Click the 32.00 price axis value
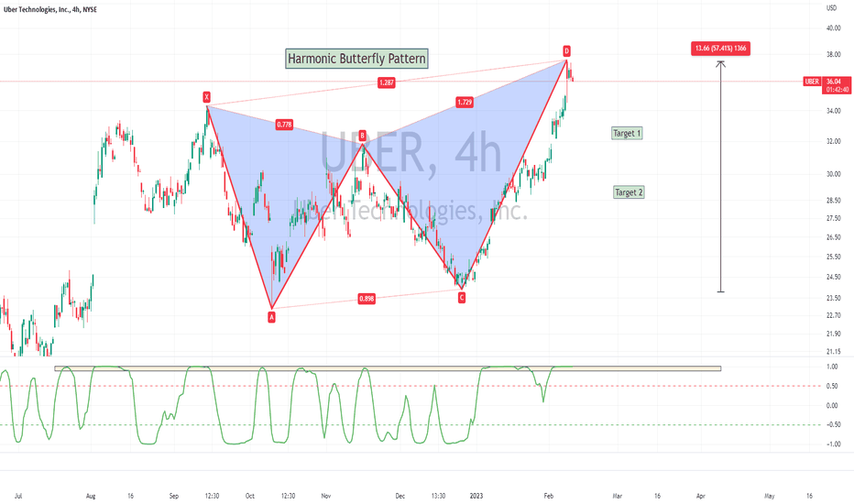The width and height of the screenshot is (854, 504). [833, 141]
